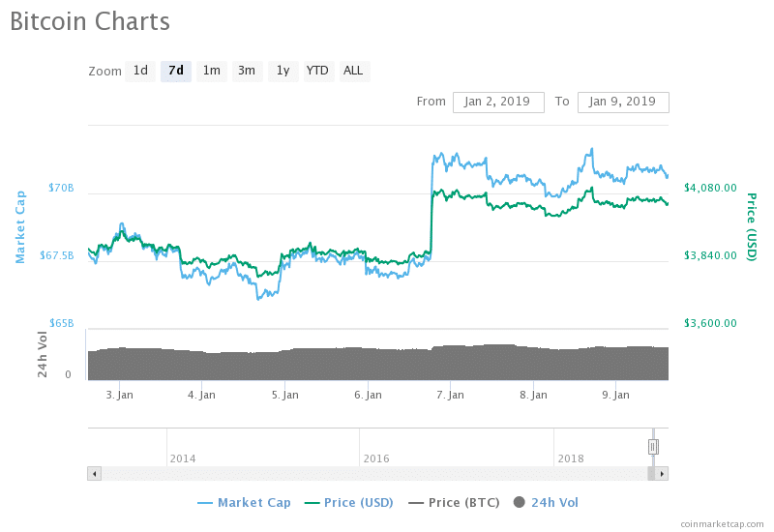The height and width of the screenshot is (532, 774).
Task: Click the navigator left scroll arrow
Action: [94, 474]
